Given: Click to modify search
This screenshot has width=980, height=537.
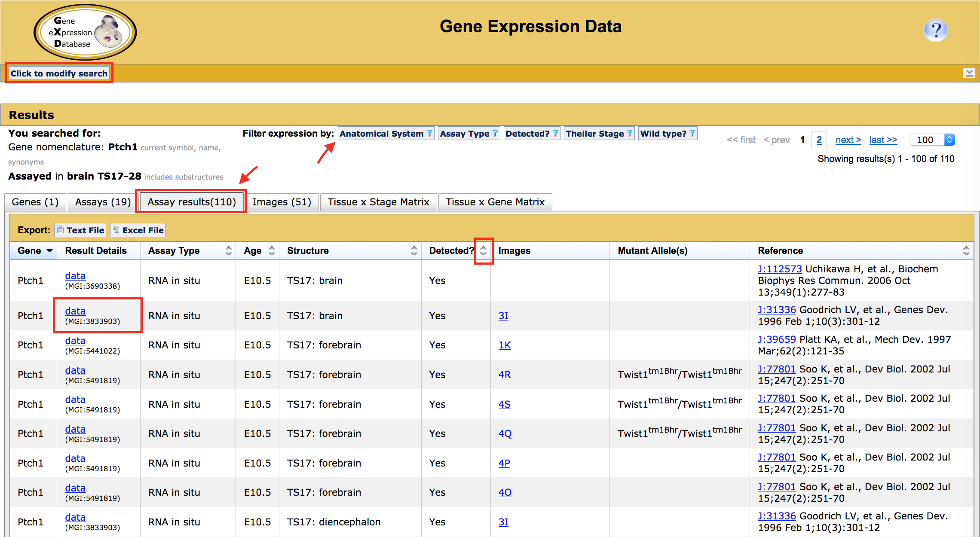Looking at the screenshot, I should [x=59, y=73].
